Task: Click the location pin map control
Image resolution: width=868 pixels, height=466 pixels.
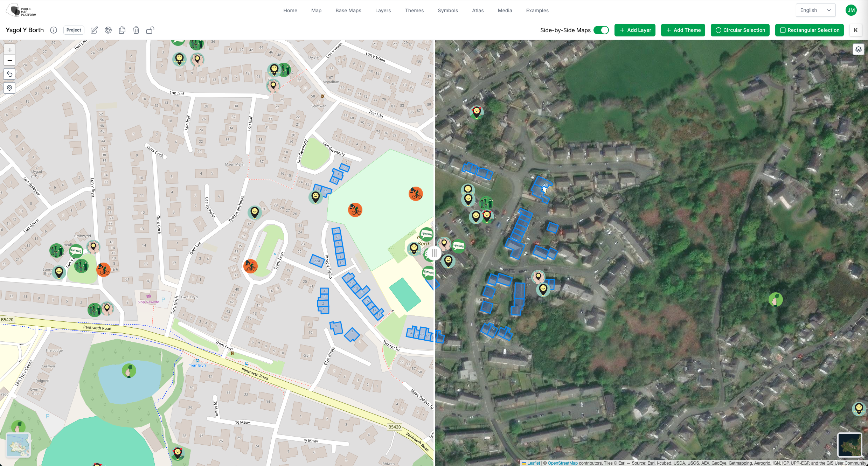Action: click(9, 88)
